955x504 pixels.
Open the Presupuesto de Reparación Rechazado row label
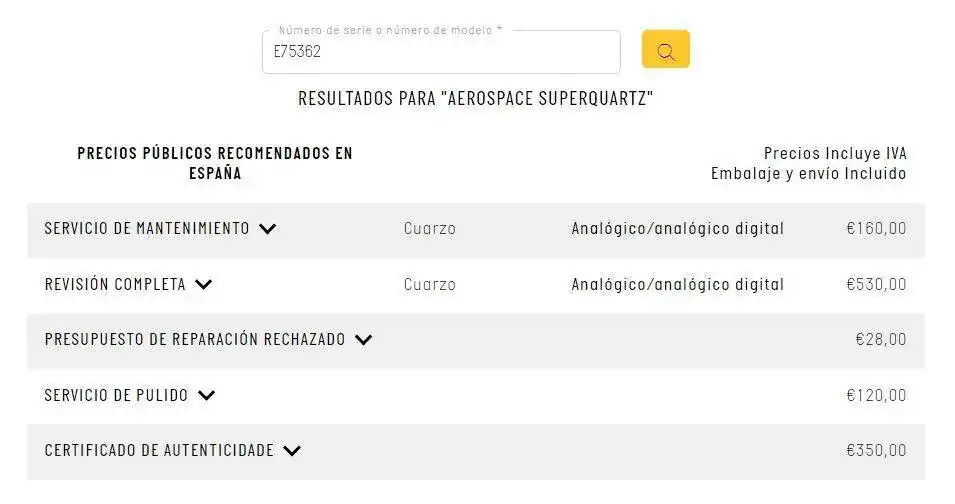[x=195, y=339]
